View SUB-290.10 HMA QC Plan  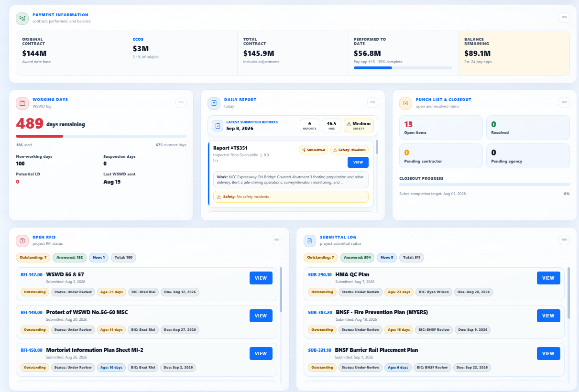(x=548, y=278)
